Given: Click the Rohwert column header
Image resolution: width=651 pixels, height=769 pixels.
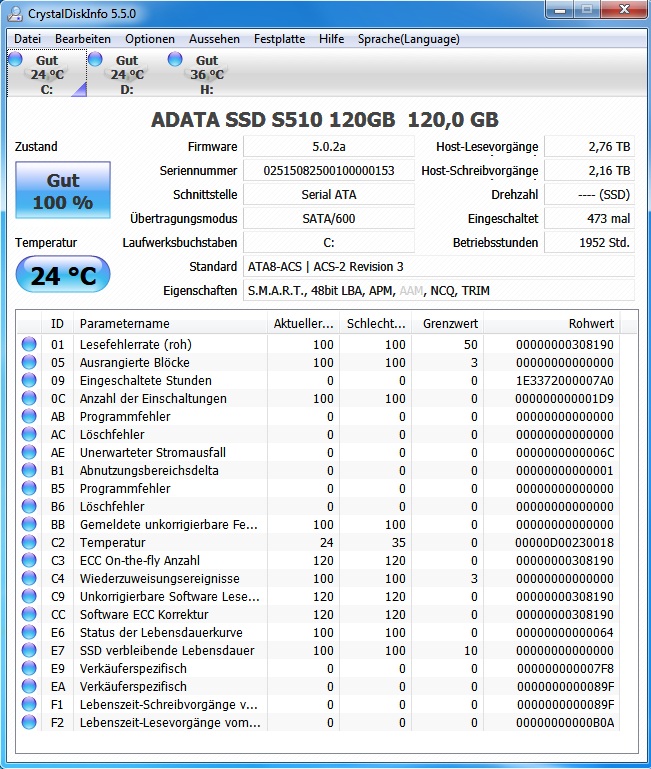Looking at the screenshot, I should [x=551, y=323].
